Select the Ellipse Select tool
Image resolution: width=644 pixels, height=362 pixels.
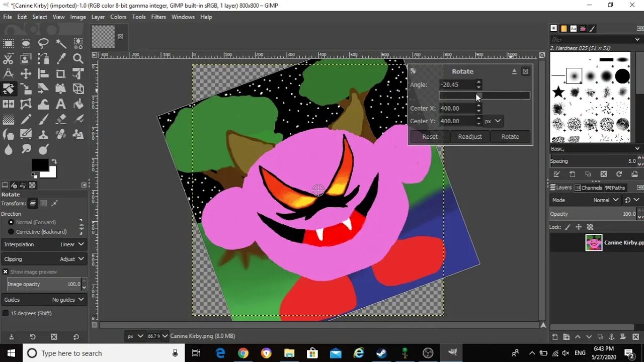pyautogui.click(x=26, y=43)
